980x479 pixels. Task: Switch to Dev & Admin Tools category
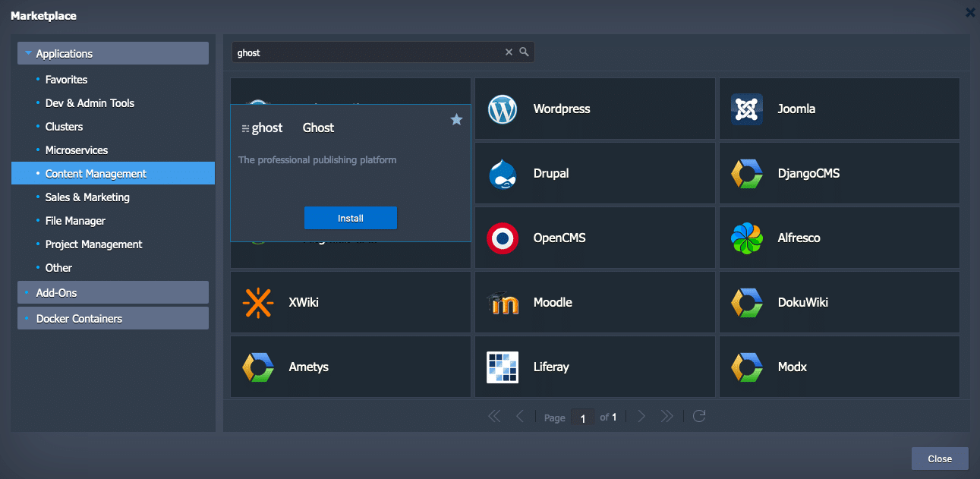tap(90, 102)
